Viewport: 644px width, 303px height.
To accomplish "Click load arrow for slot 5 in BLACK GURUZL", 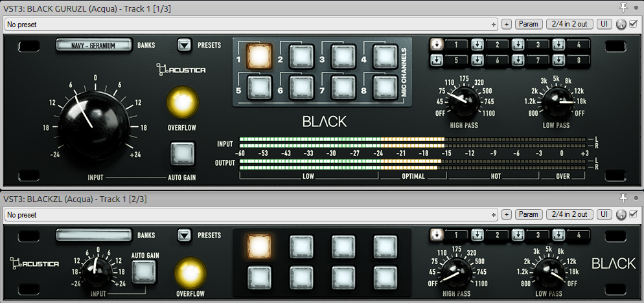I will point(436,60).
